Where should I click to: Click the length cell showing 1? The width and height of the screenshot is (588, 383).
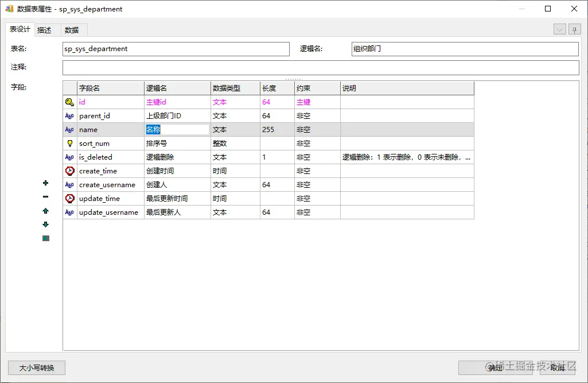pyautogui.click(x=278, y=157)
